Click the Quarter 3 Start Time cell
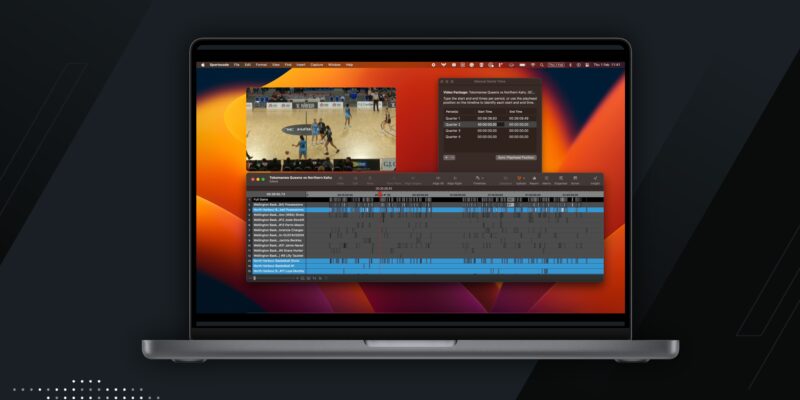Screen dimensions: 800x400 tap(487, 131)
